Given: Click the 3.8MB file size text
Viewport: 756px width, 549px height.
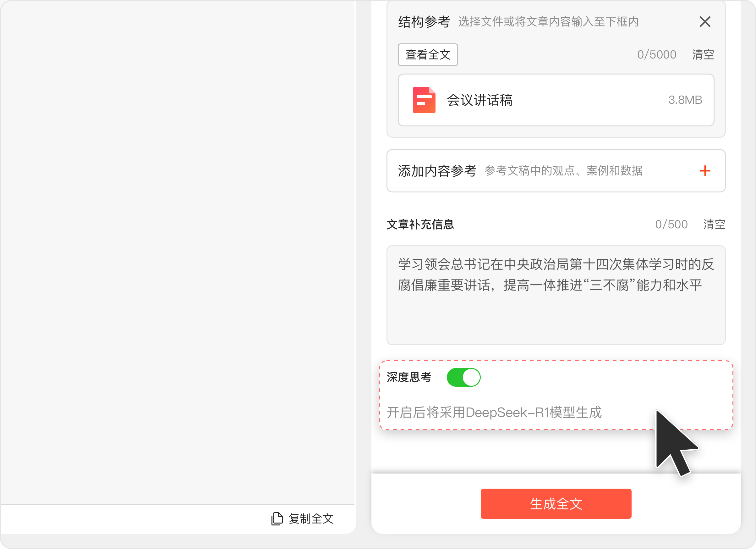Looking at the screenshot, I should 685,100.
